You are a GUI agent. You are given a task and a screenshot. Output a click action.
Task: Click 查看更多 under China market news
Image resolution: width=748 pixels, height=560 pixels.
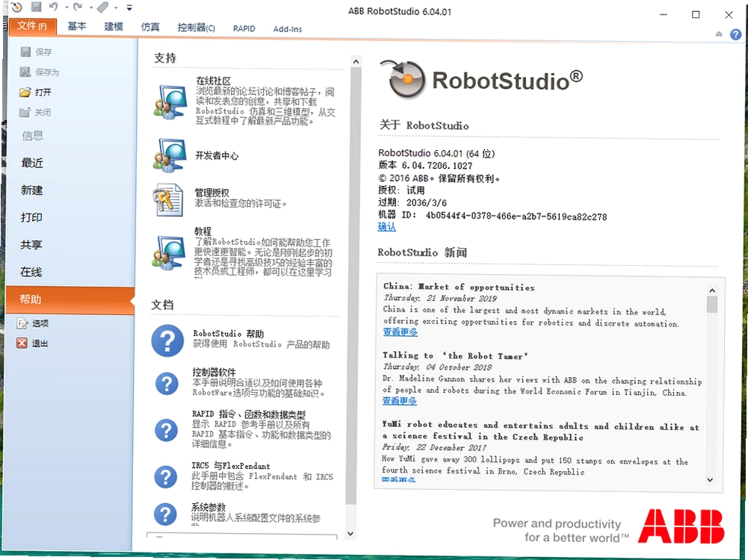[x=401, y=332]
